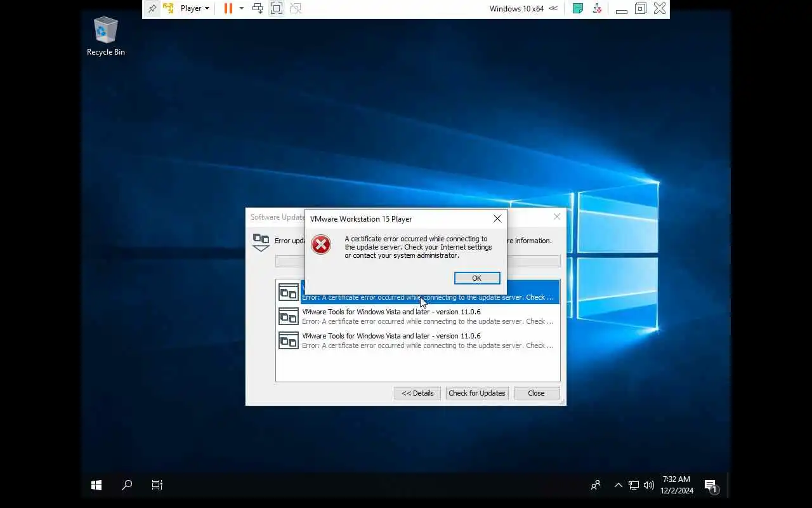
Task: Click the red error icon in the dialog
Action: [x=321, y=244]
